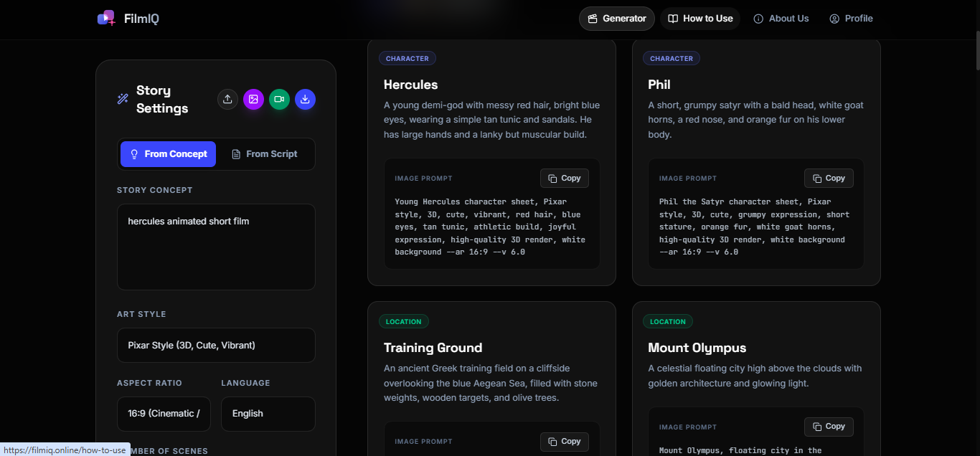Click the Phil character description
The width and height of the screenshot is (980, 456).
[x=756, y=120]
